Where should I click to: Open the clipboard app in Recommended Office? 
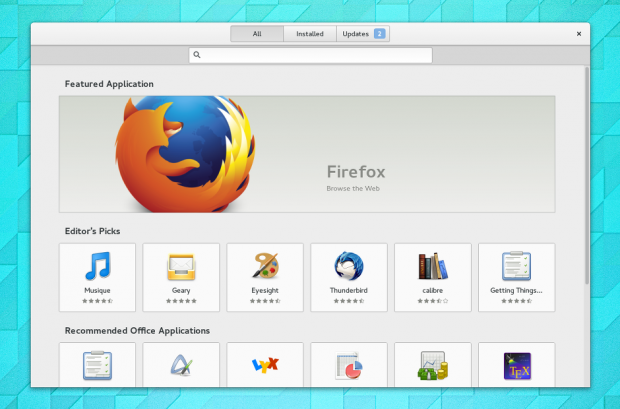coord(97,365)
